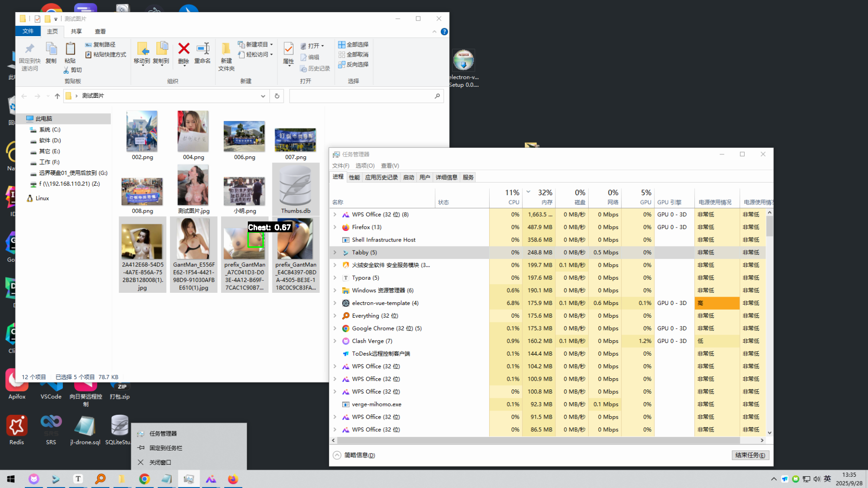This screenshot has width=868, height=488.
Task: Click the Paste (粘贴) clipboard icon
Action: pyautogui.click(x=70, y=49)
